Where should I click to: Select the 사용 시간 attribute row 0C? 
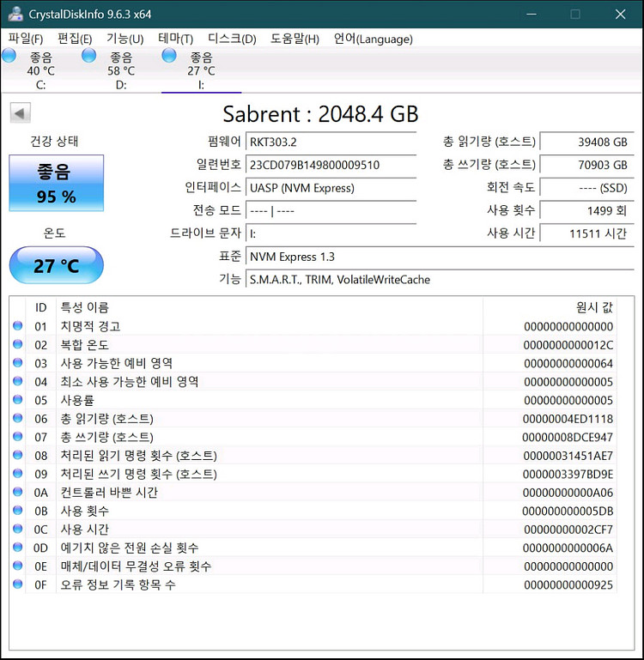coord(258,530)
